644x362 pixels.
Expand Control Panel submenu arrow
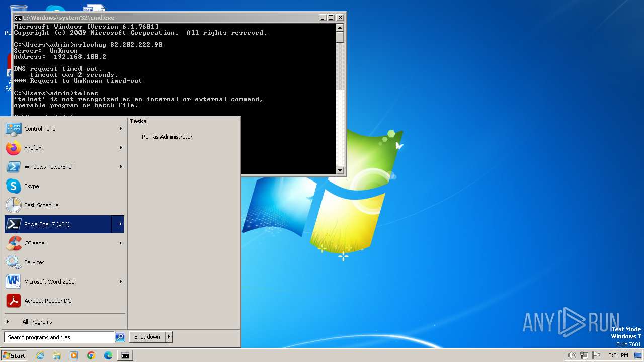click(121, 129)
